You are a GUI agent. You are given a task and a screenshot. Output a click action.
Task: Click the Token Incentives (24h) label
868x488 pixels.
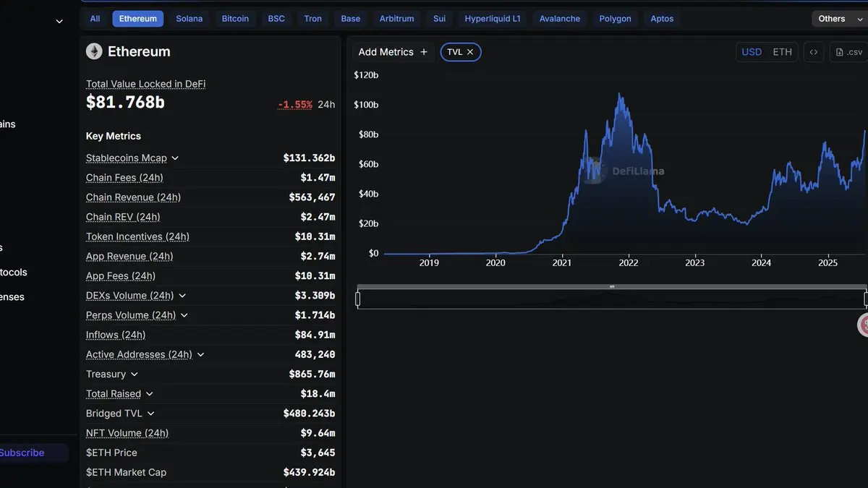137,236
